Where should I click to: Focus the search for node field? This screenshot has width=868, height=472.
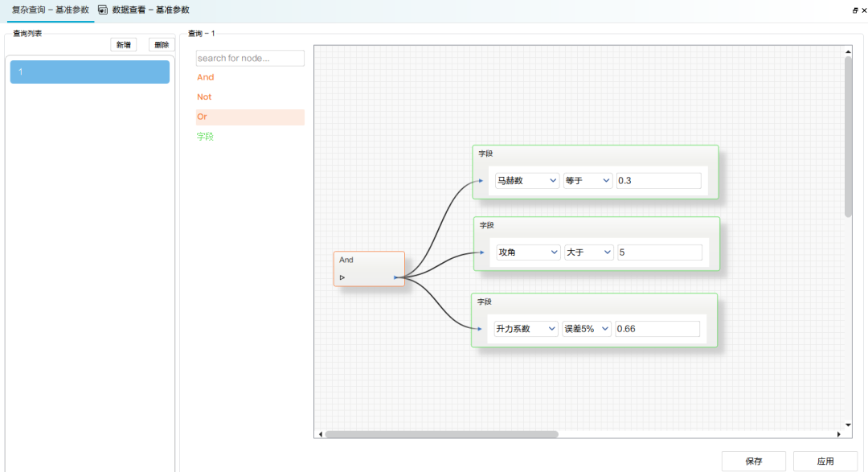click(250, 58)
